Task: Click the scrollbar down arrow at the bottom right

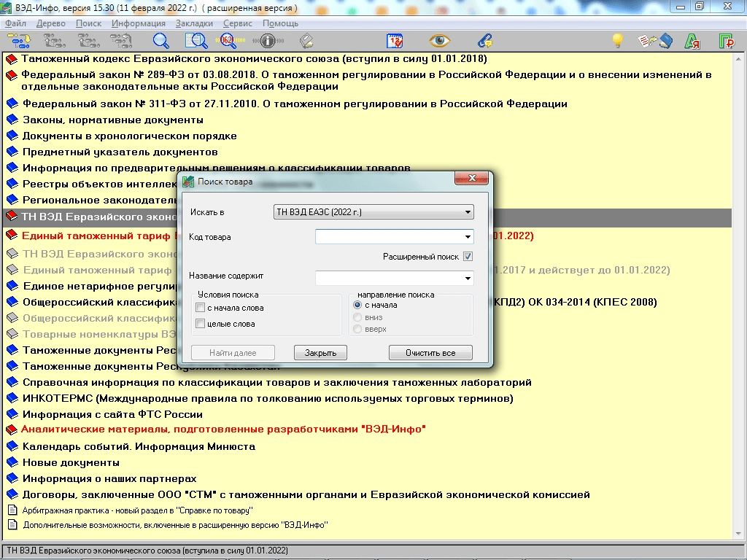Action: click(739, 534)
